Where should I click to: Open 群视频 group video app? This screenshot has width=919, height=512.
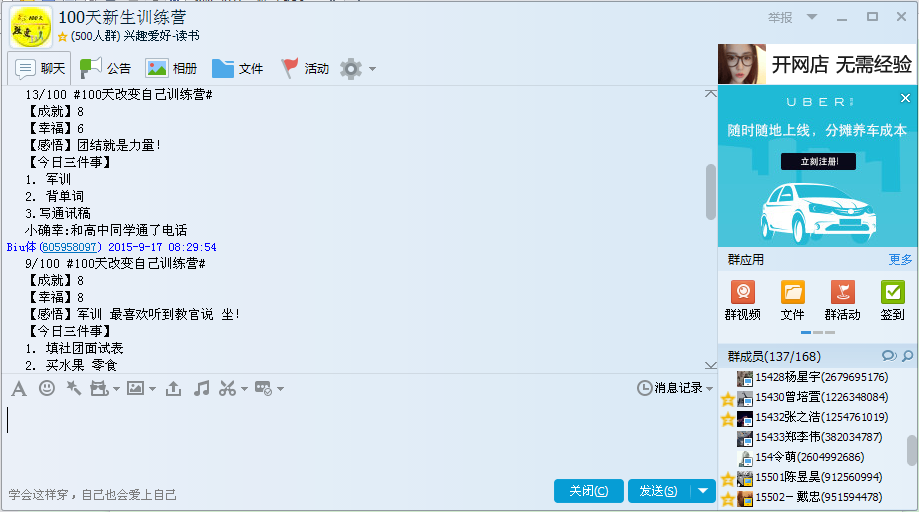(742, 300)
